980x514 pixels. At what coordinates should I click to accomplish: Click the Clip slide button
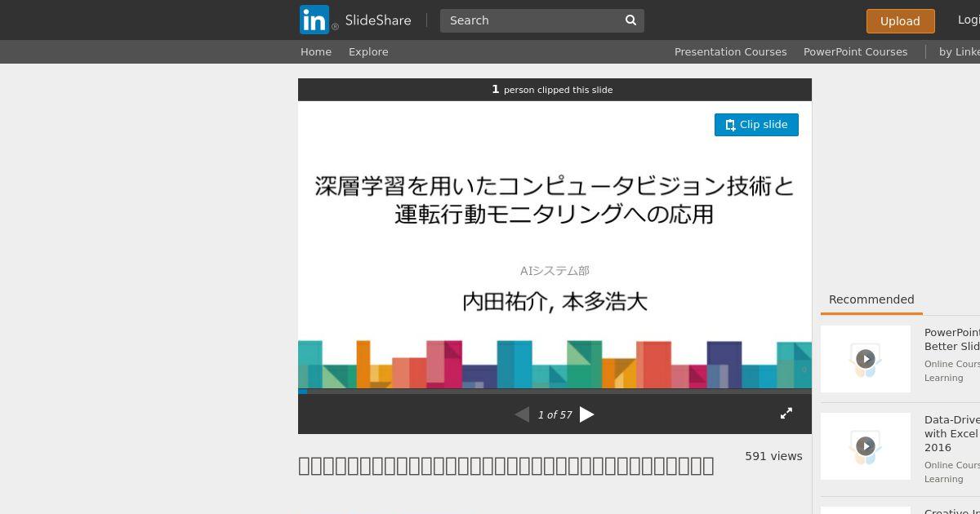click(x=756, y=125)
